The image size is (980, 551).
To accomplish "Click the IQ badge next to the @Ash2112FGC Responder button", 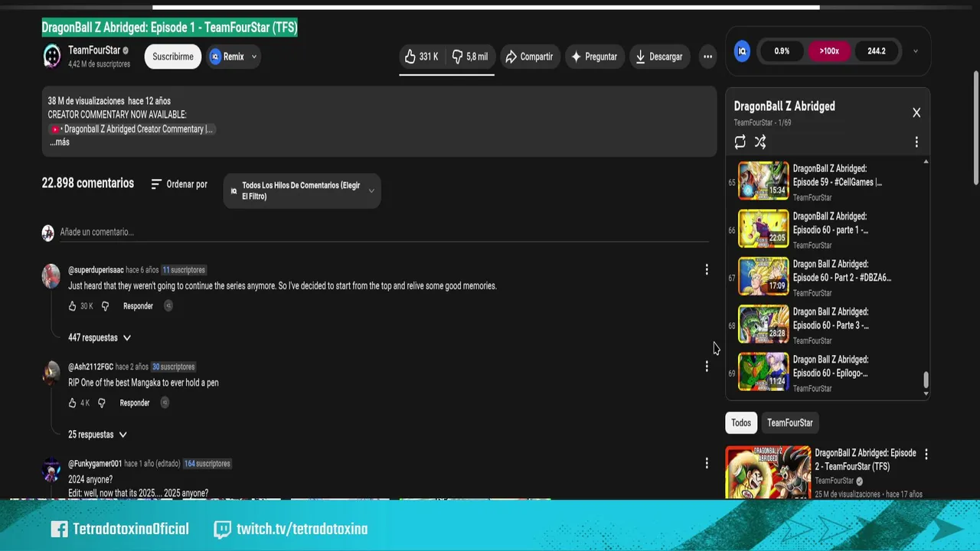I will click(x=165, y=403).
